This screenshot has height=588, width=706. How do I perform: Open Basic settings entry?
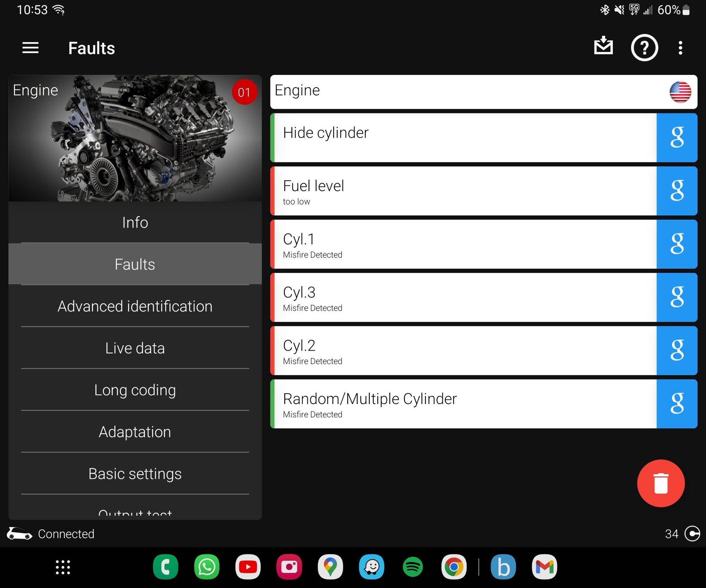(135, 474)
